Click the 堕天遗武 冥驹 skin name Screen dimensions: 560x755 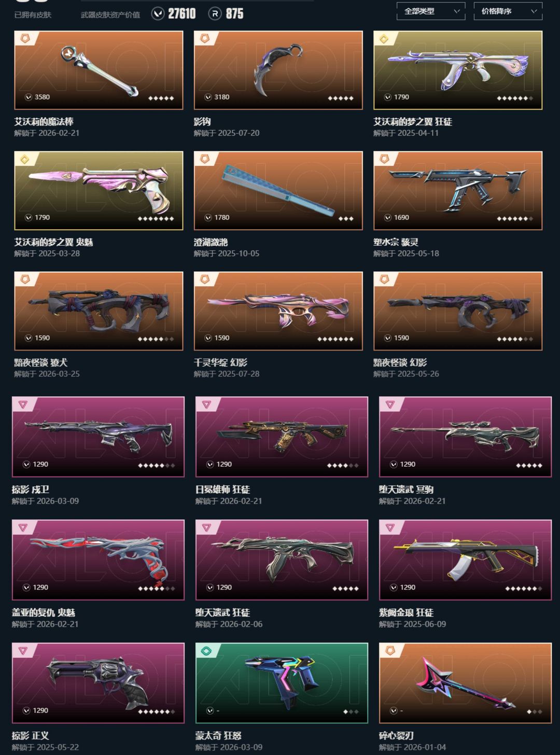point(406,489)
